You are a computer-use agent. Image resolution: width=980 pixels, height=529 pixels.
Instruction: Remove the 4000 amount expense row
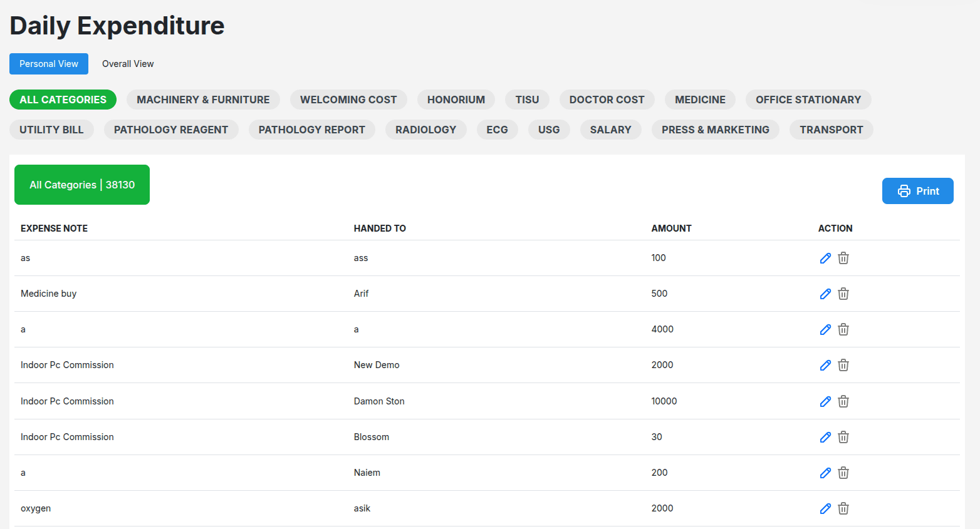point(843,329)
